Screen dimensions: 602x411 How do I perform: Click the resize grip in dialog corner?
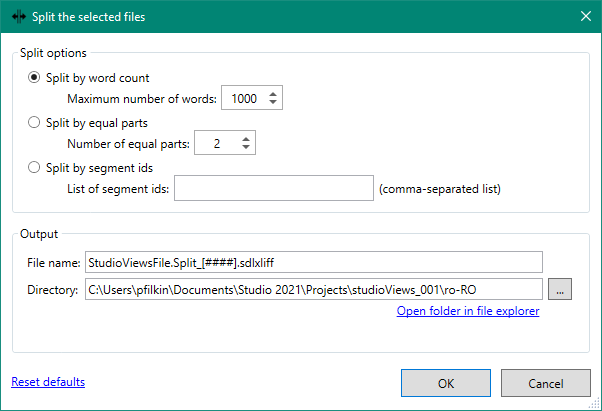(595, 404)
